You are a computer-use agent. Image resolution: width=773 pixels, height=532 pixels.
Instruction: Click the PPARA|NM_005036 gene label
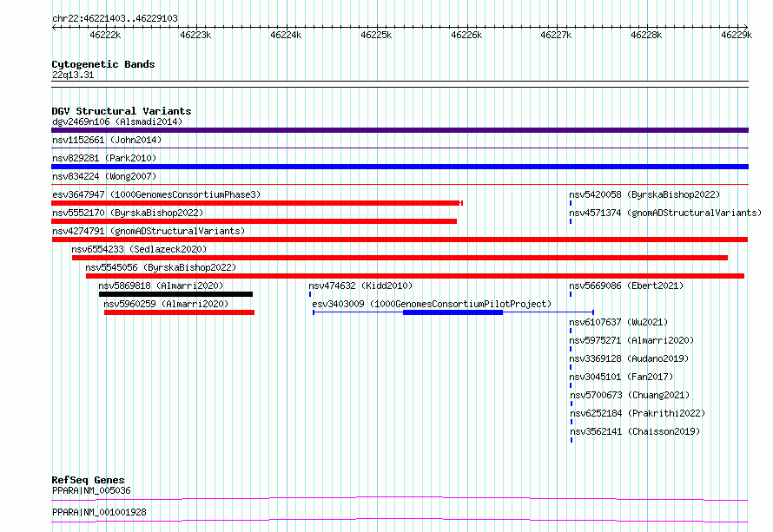pyautogui.click(x=91, y=490)
